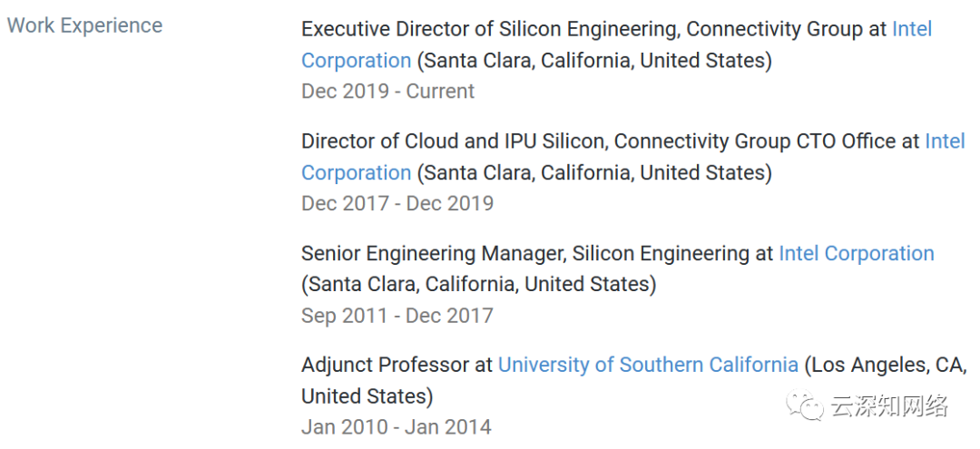
Task: Open Corporation link under Director of Cloud line
Action: coord(357,172)
